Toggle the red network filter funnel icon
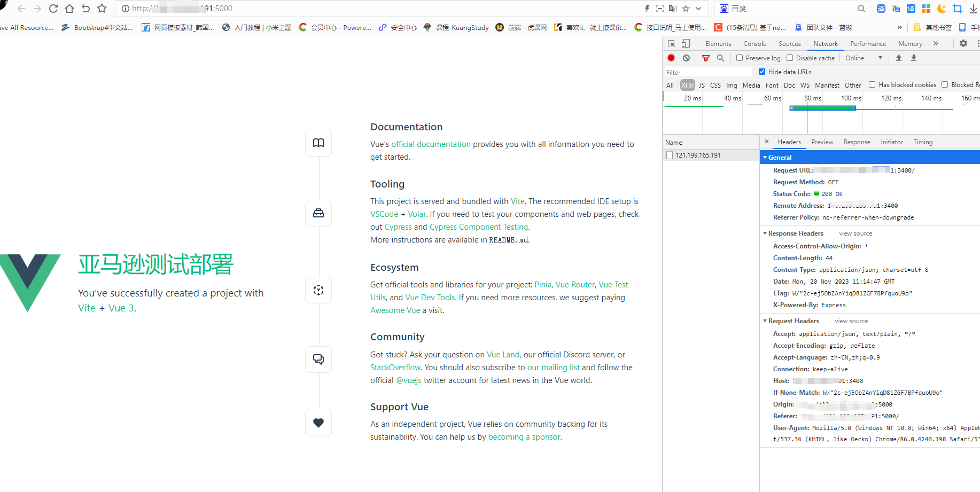The image size is (980, 492). coord(706,58)
